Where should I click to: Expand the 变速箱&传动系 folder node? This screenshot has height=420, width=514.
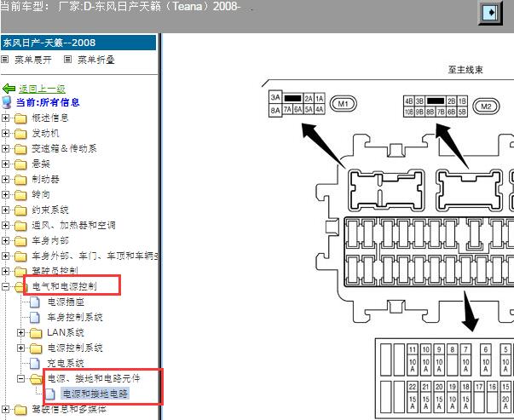click(5, 149)
